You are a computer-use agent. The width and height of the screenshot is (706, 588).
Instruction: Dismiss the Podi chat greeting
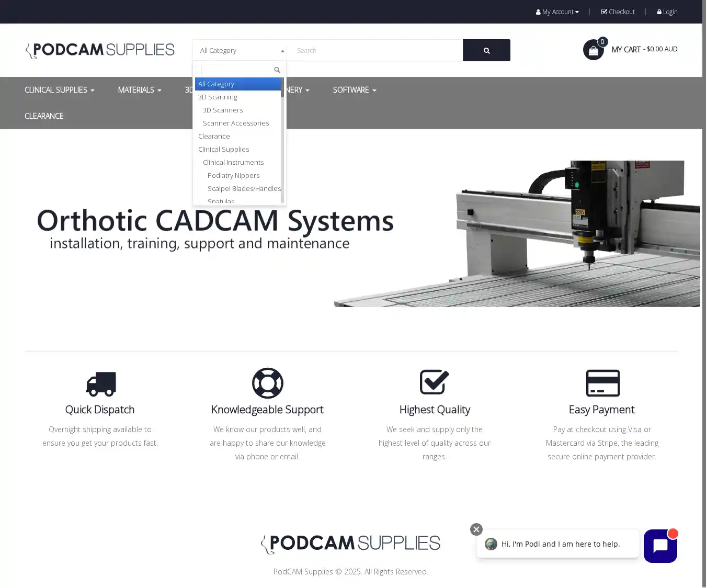click(x=476, y=529)
